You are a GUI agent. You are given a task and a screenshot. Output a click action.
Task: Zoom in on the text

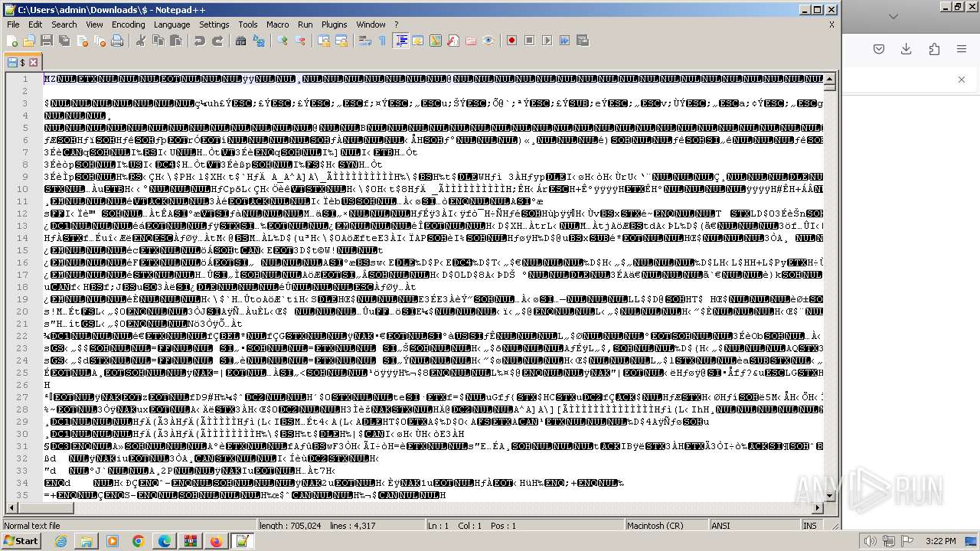tap(283, 41)
